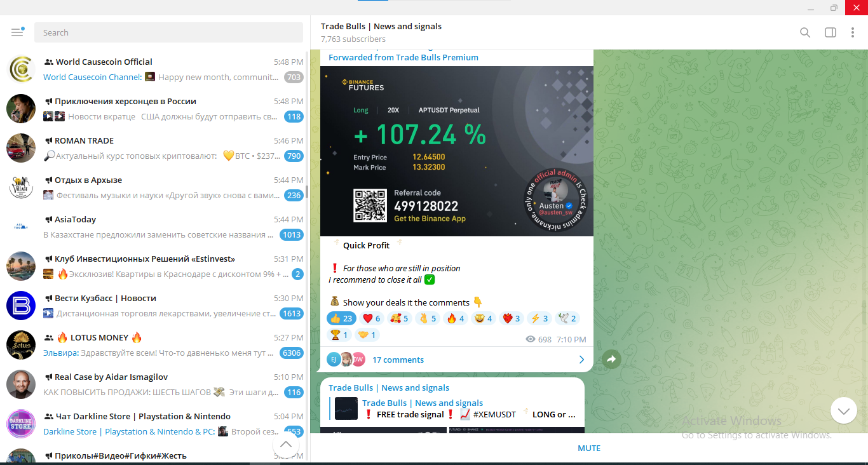Click the chat list vertical scrollbar
This screenshot has height=465, width=868.
307,191
